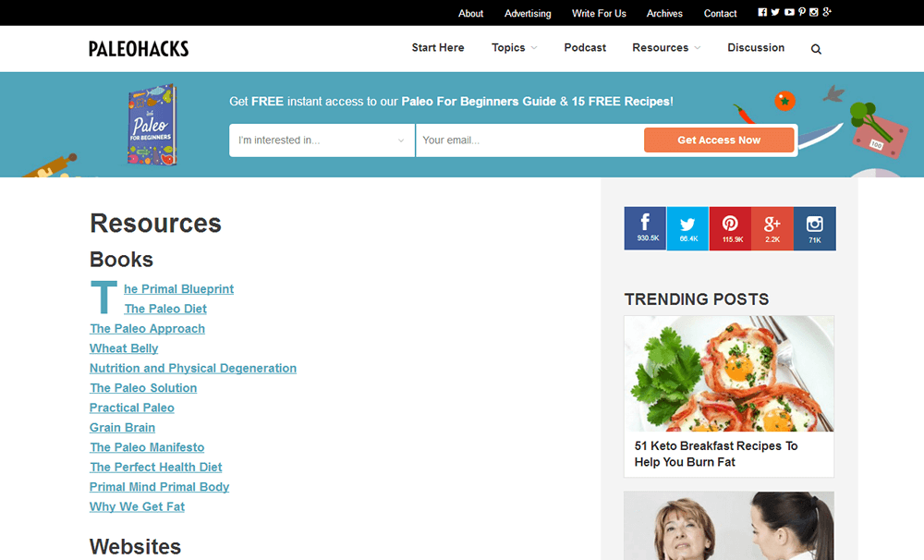Click the YouTube icon in top bar
Image resolution: width=924 pixels, height=560 pixels.
point(789,12)
